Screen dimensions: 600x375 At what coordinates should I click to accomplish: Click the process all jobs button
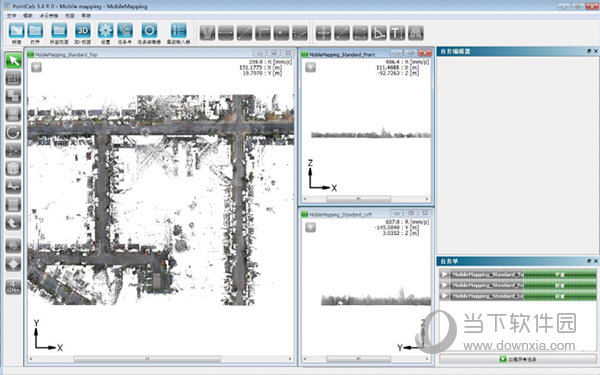point(518,359)
